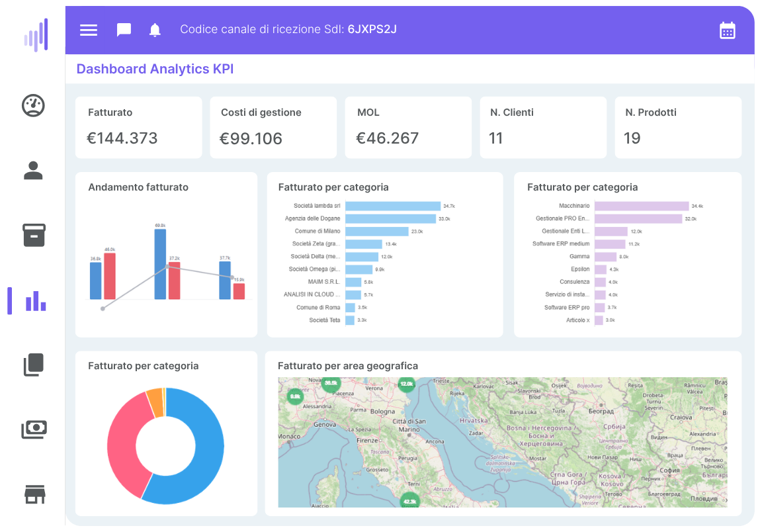Click the tallest blue bar 69.8k
The width and height of the screenshot is (762, 532).
coord(160,264)
